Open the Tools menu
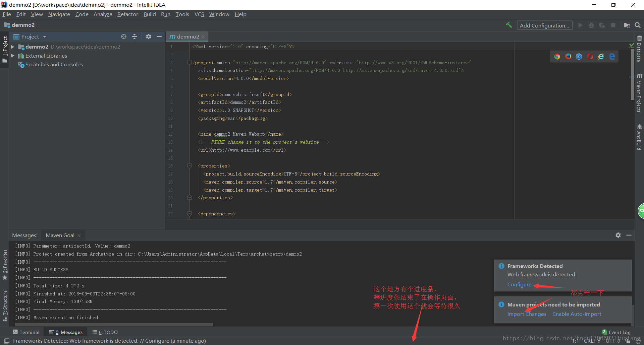 coord(182,14)
